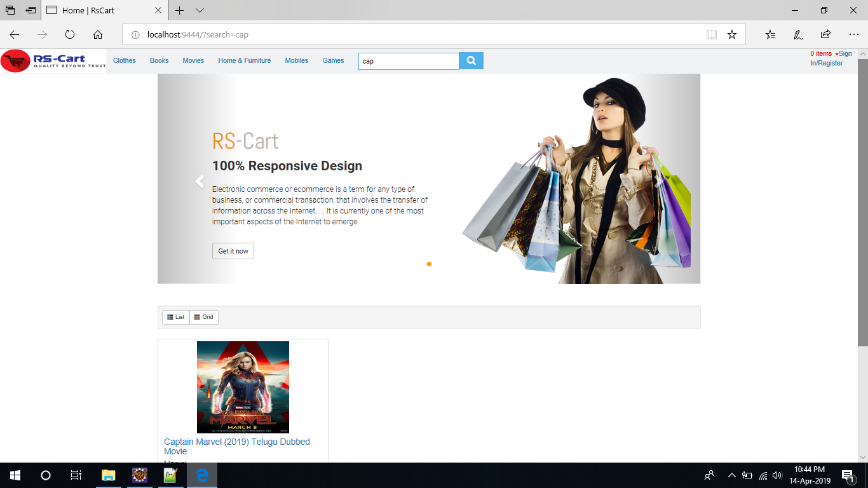This screenshot has height=488, width=868.
Task: Click the orange carousel indicator dot
Action: 429,264
